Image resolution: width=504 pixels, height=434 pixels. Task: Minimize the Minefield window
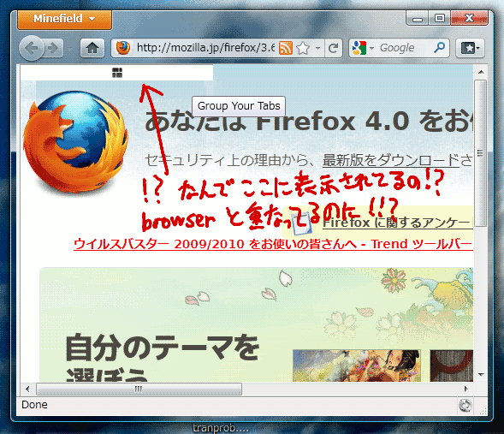(418, 18)
